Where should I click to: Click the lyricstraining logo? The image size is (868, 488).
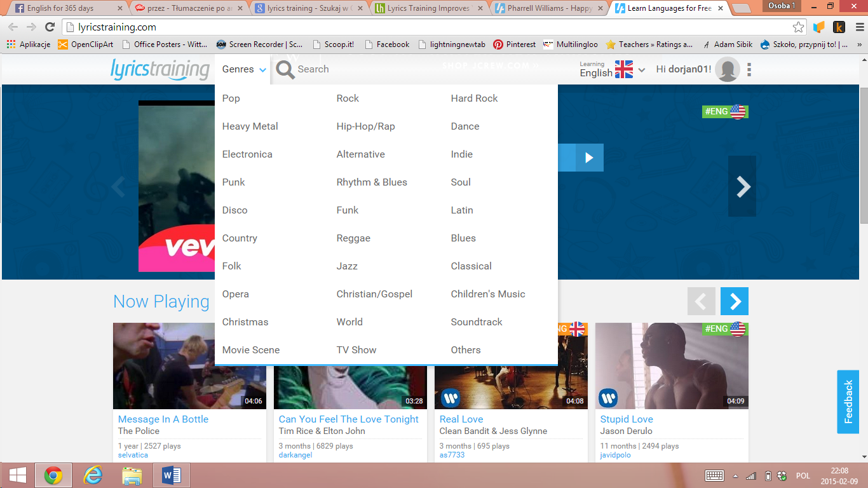click(x=160, y=69)
